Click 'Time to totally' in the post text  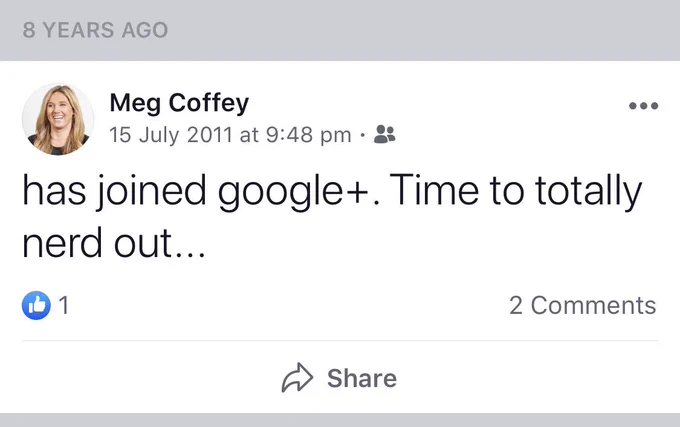[517, 191]
